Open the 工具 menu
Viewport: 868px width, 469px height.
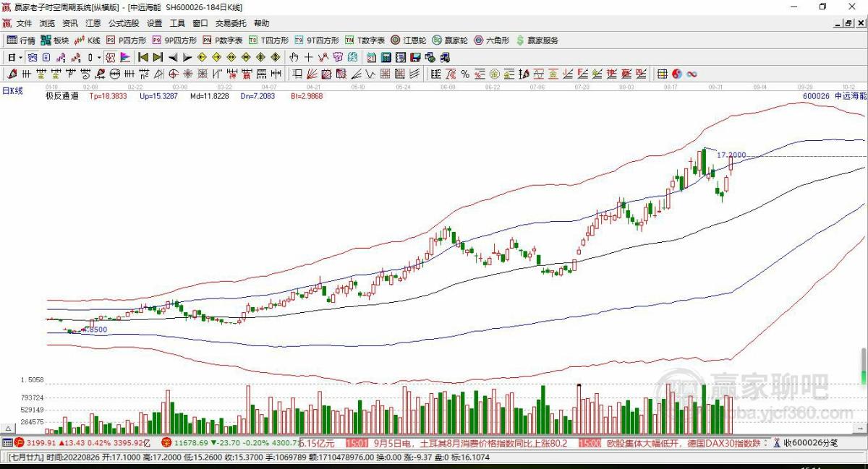click(177, 24)
